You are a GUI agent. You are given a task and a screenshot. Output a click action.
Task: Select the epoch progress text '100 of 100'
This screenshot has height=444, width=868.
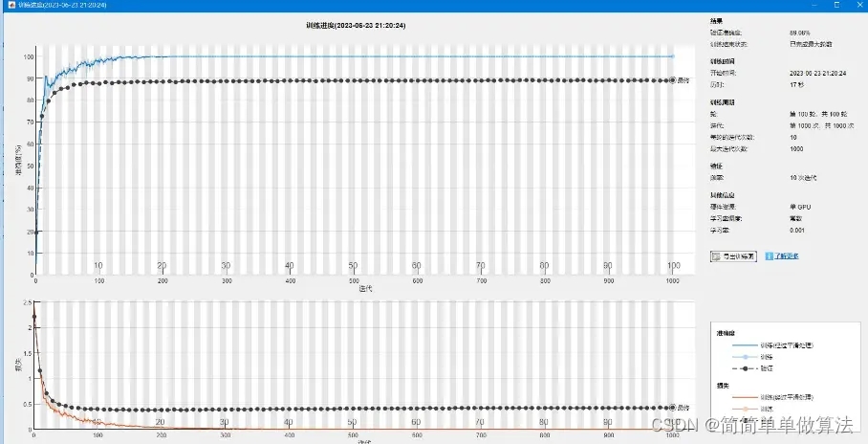pos(818,114)
